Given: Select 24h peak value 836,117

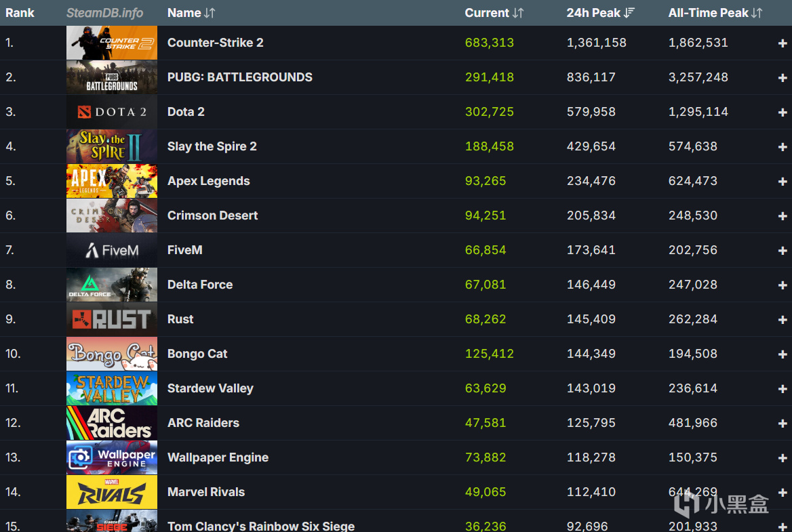Looking at the screenshot, I should click(x=591, y=77).
